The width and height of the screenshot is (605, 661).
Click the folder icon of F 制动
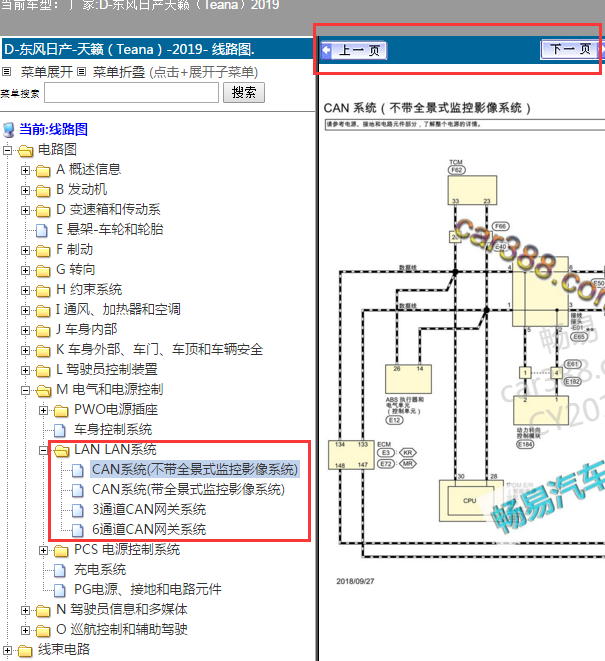click(x=43, y=250)
